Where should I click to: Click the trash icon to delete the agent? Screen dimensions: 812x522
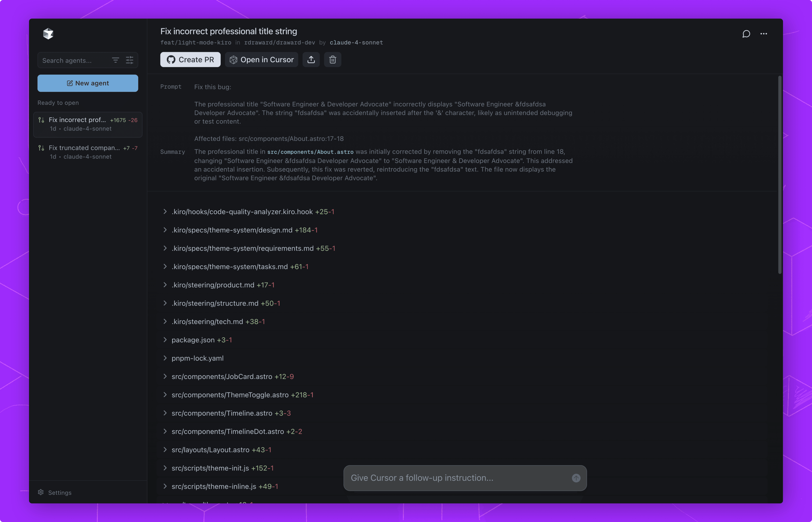[332, 60]
